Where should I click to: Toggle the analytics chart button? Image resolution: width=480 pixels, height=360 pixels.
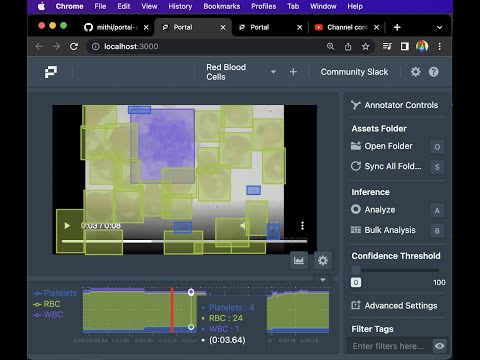(x=299, y=260)
